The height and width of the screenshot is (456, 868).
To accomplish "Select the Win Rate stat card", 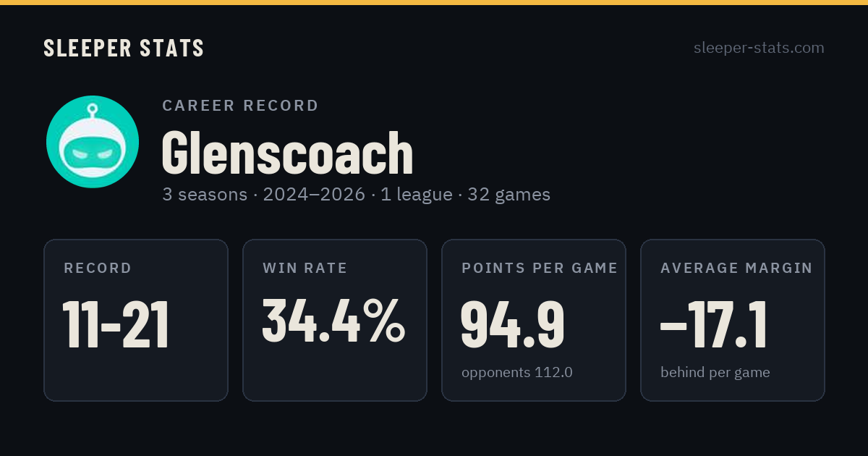I will click(335, 320).
